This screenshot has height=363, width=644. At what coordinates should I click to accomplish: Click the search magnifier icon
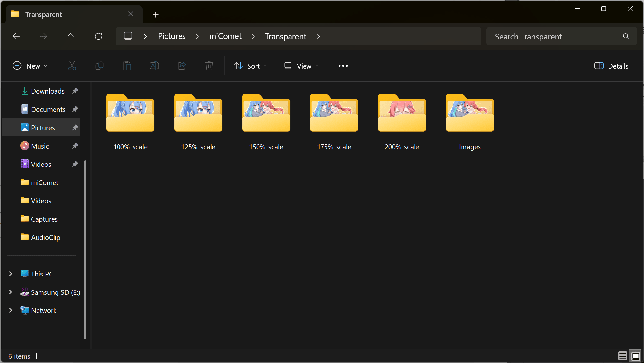tap(626, 36)
